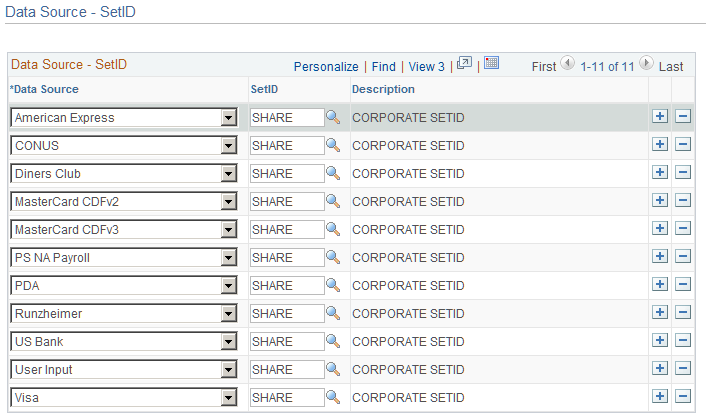Jump to First rows
Viewport: 706px width, 417px height.
click(x=544, y=67)
